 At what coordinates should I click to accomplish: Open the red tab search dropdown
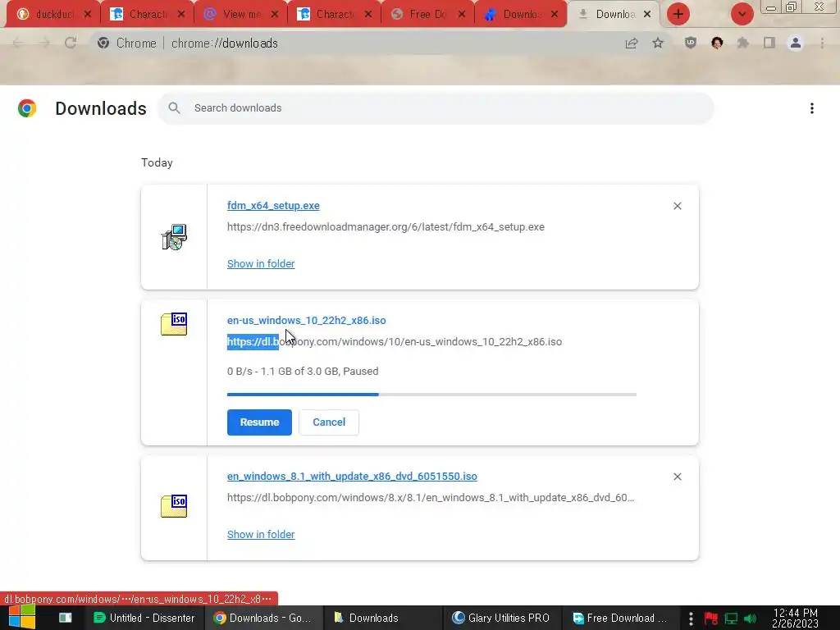[742, 14]
